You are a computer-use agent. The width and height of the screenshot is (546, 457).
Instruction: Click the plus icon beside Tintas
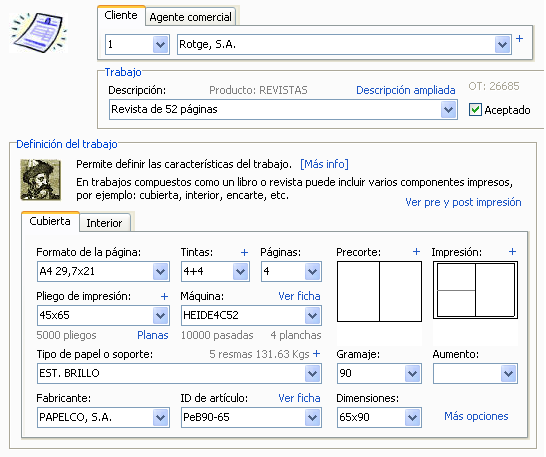244,253
